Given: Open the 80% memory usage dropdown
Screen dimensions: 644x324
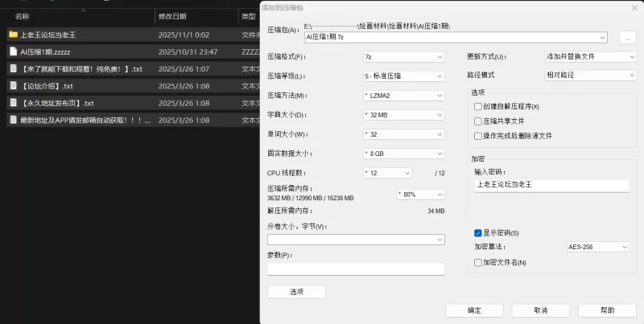Looking at the screenshot, I should tap(420, 195).
